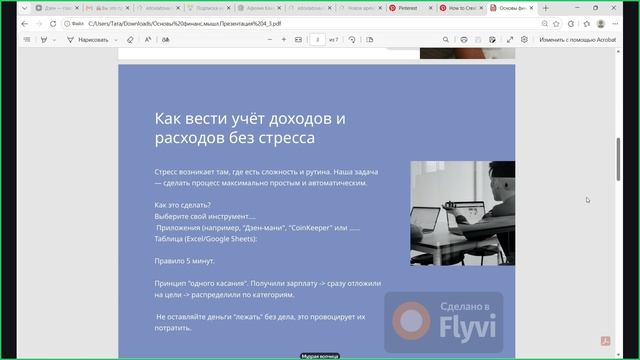
Task: Click the vertical scrollbar thumb
Action: 618,159
